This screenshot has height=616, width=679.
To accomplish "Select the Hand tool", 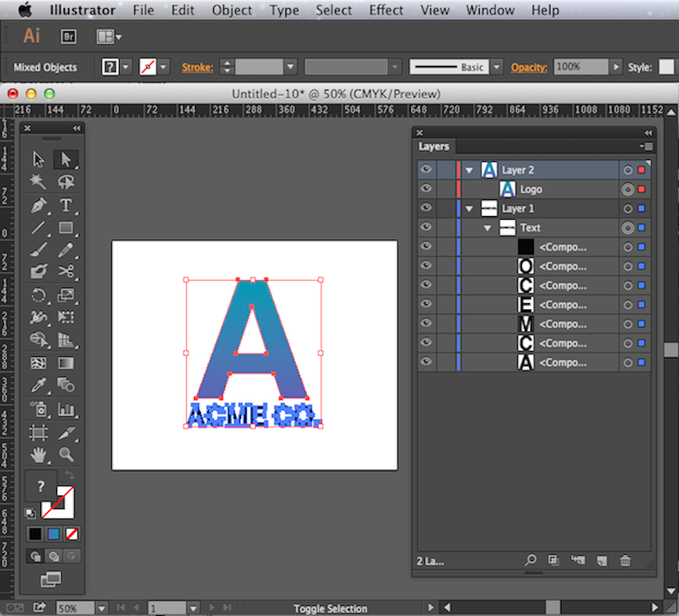I will [39, 455].
